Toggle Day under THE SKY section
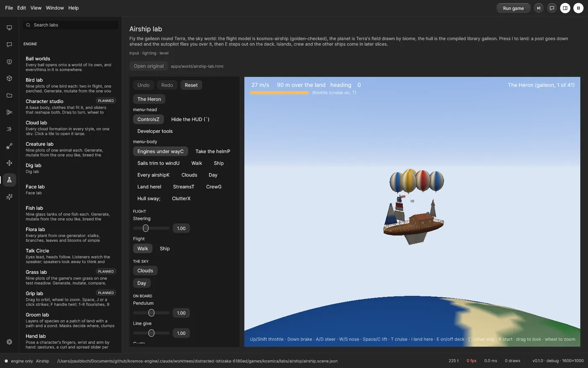 tap(142, 283)
